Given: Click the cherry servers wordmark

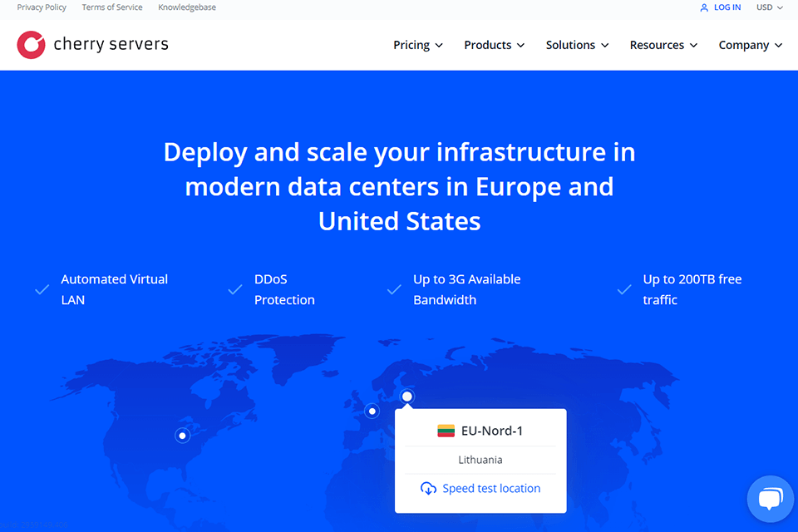Looking at the screenshot, I should click(111, 44).
